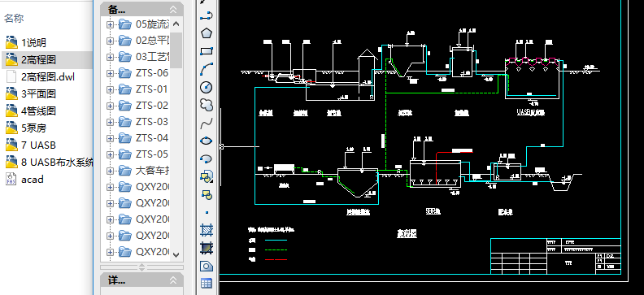Select the Table tool
This screenshot has height=295, width=644.
pyautogui.click(x=207, y=283)
